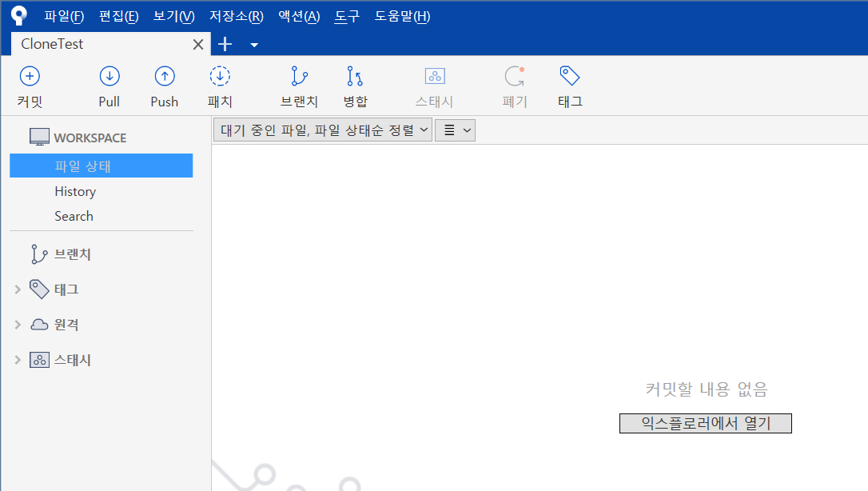Click the Sourcetree logo icon
868x491 pixels.
pos(19,15)
